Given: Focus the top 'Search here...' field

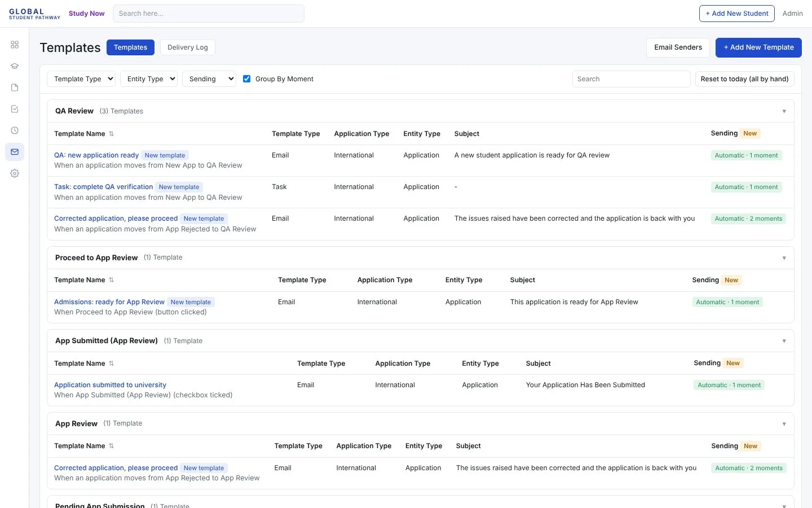Looking at the screenshot, I should [209, 14].
